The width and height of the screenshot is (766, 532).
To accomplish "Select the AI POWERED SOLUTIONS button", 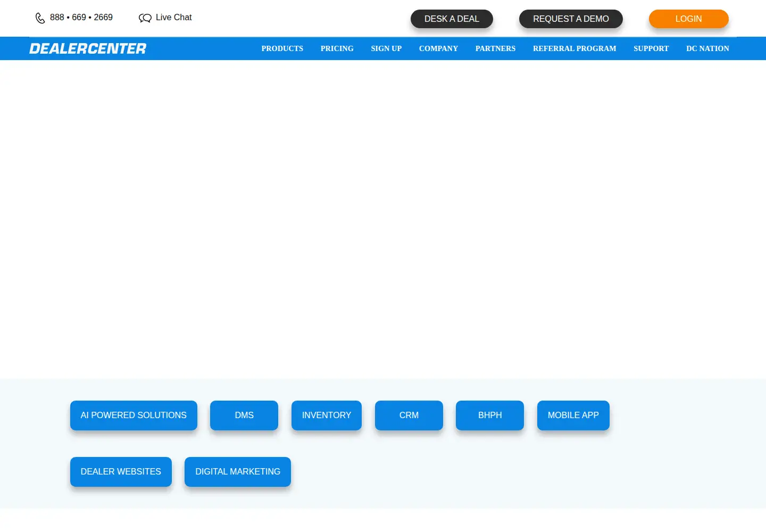I will pyautogui.click(x=134, y=415).
